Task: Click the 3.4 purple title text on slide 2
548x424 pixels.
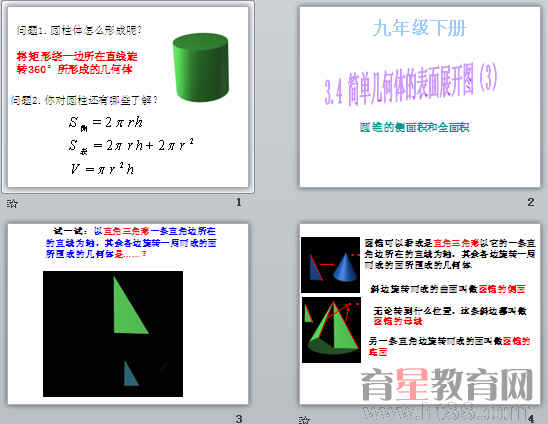Action: click(x=411, y=84)
